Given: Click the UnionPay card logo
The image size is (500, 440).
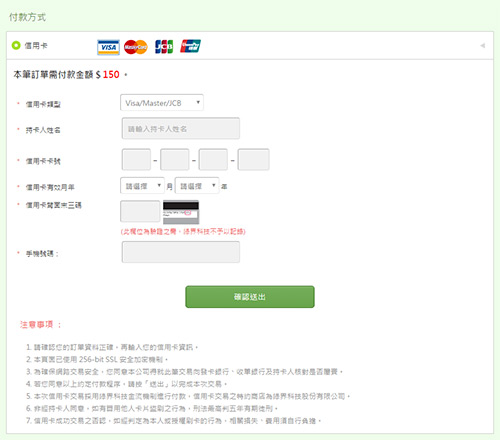Looking at the screenshot, I should [x=190, y=46].
